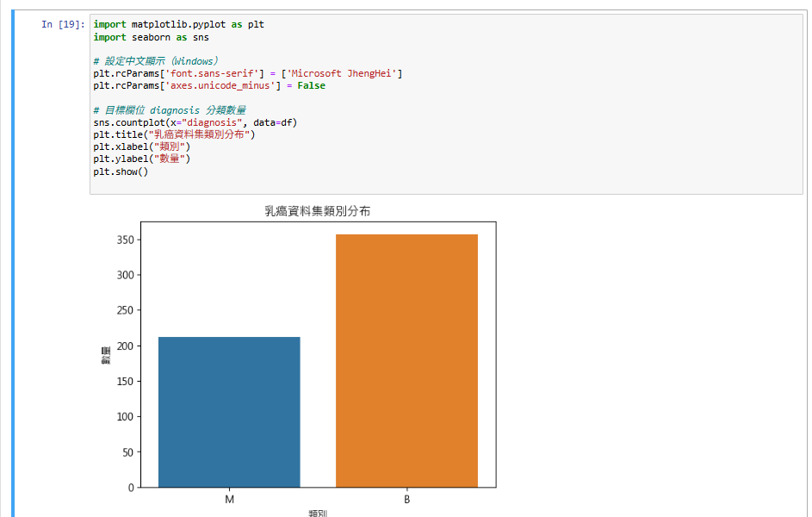Click the font.sans-serif rcParams line
The width and height of the screenshot is (812, 517).
(x=247, y=73)
